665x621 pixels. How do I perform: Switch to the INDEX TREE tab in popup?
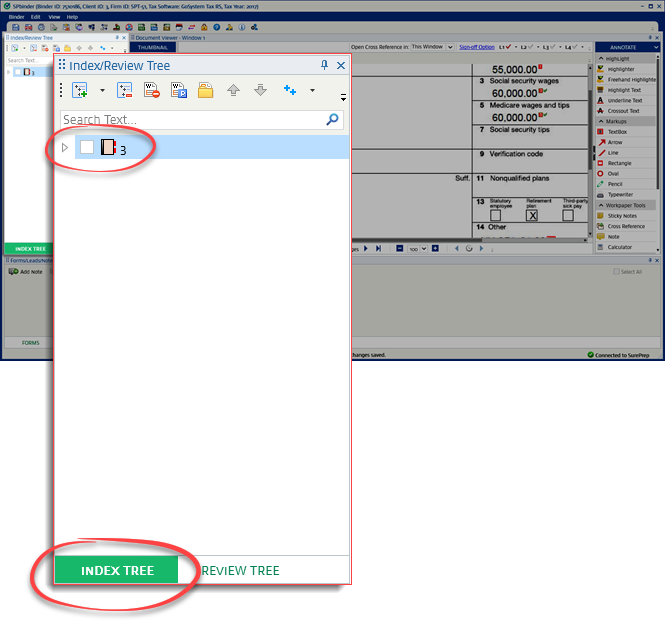[x=117, y=570]
